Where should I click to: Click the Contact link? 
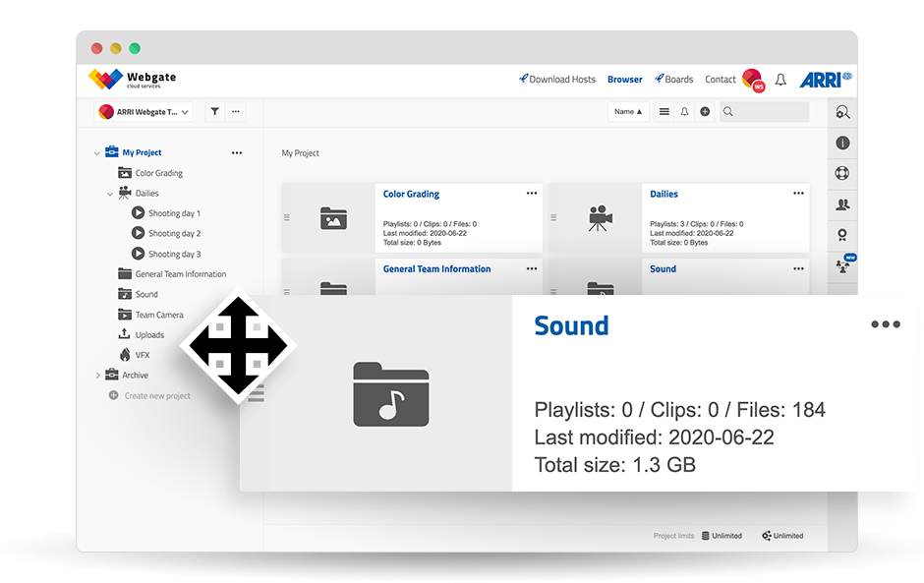tap(720, 80)
